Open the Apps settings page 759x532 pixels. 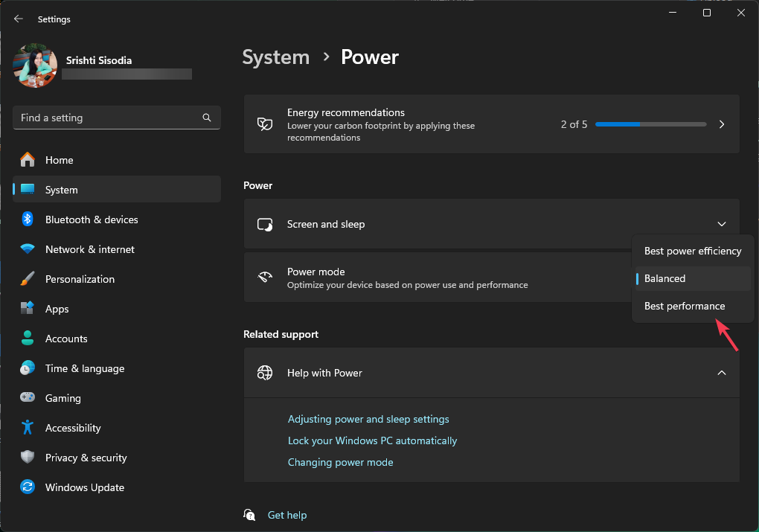[x=57, y=309]
